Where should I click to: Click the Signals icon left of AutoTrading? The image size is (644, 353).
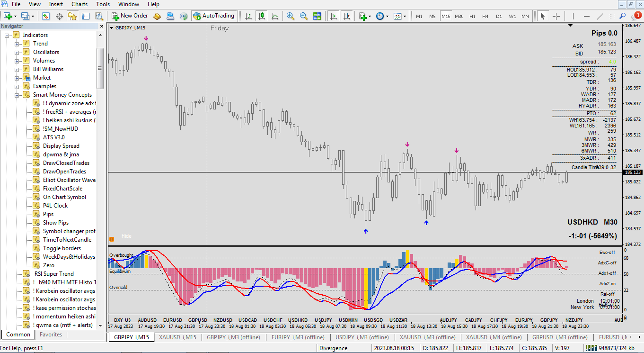(184, 16)
